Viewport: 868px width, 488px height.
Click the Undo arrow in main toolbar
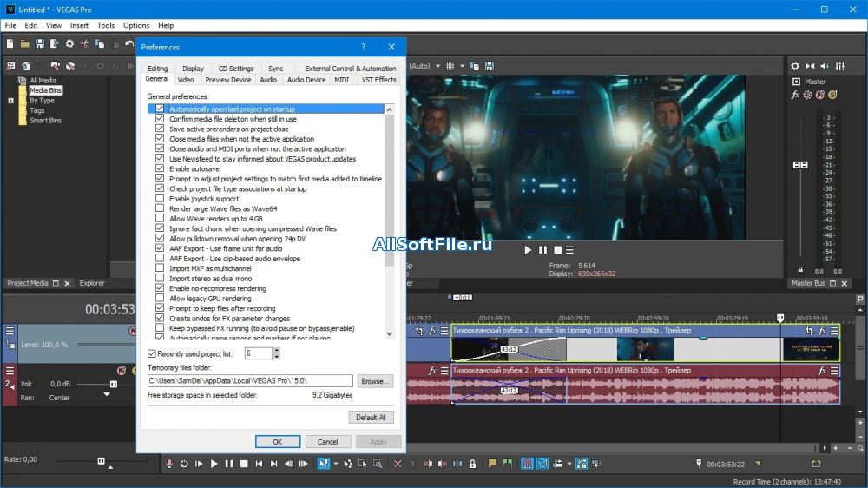[129, 43]
